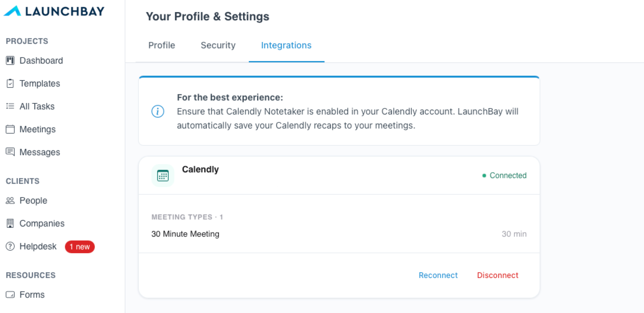Image resolution: width=644 pixels, height=313 pixels.
Task: Click the Calendly integration title
Action: [x=200, y=169]
